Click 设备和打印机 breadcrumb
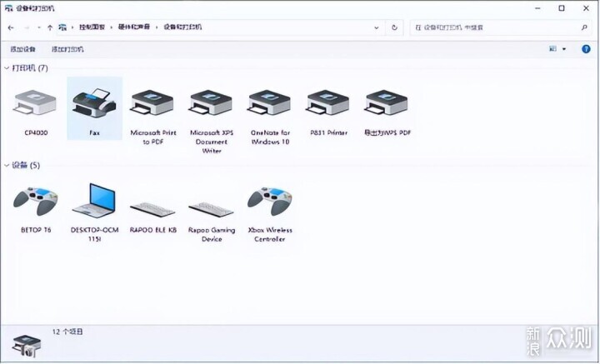This screenshot has width=600, height=364. [x=182, y=27]
